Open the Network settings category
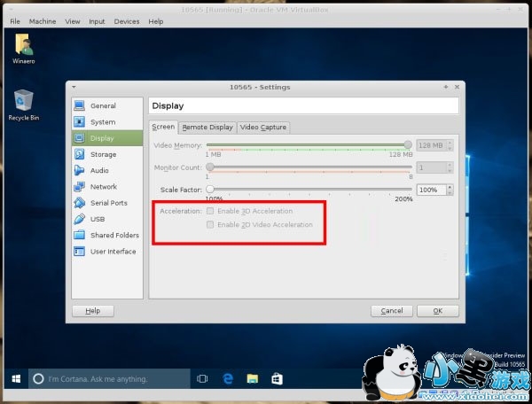The height and width of the screenshot is (404, 532). (103, 187)
